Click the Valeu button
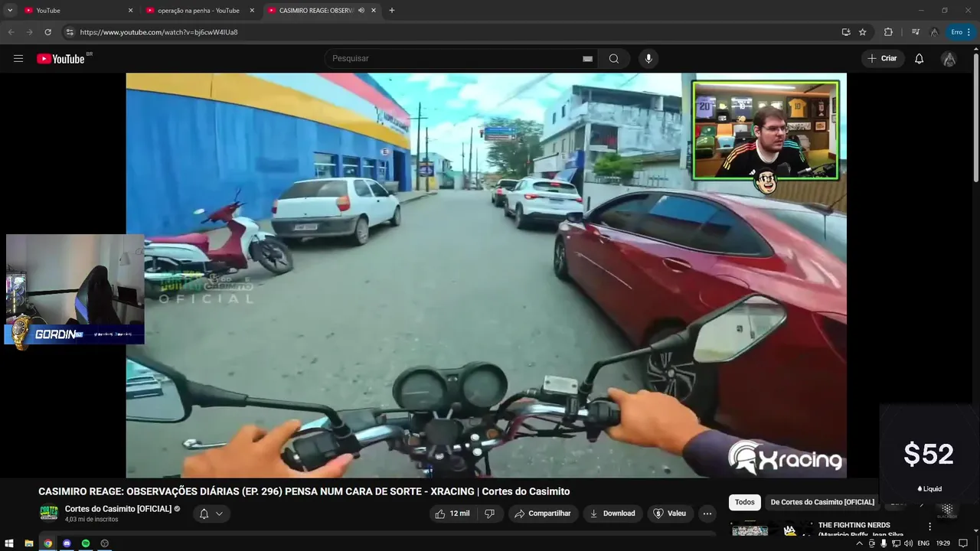 coord(669,514)
